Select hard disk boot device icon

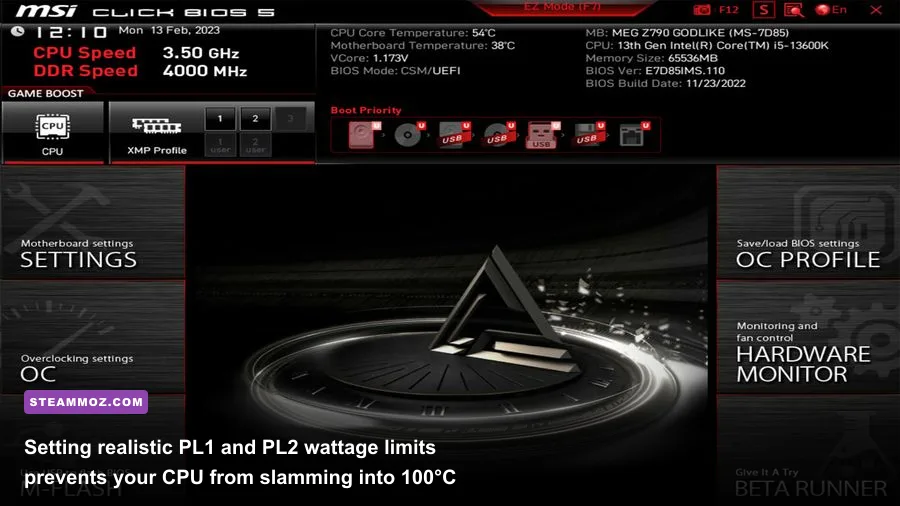click(x=364, y=135)
